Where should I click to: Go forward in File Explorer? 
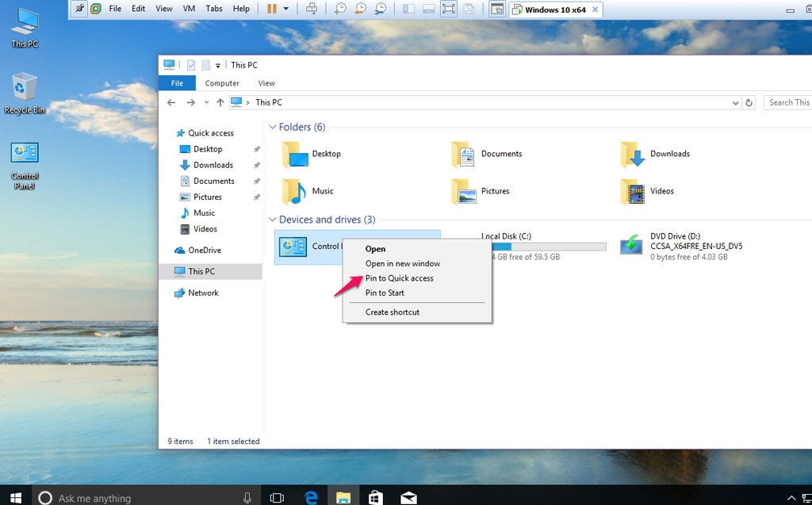(190, 102)
